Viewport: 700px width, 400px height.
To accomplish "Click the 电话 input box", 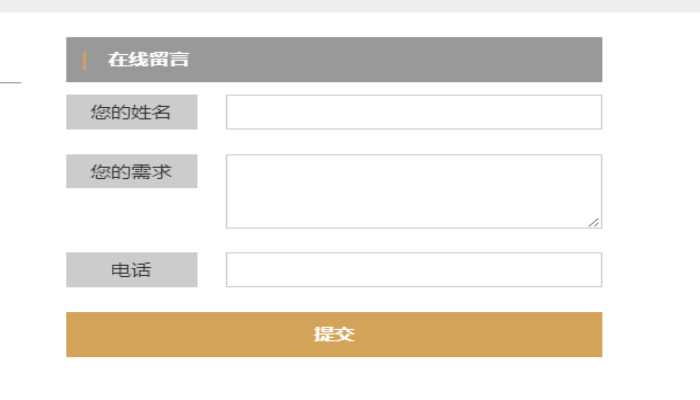I will pyautogui.click(x=413, y=270).
